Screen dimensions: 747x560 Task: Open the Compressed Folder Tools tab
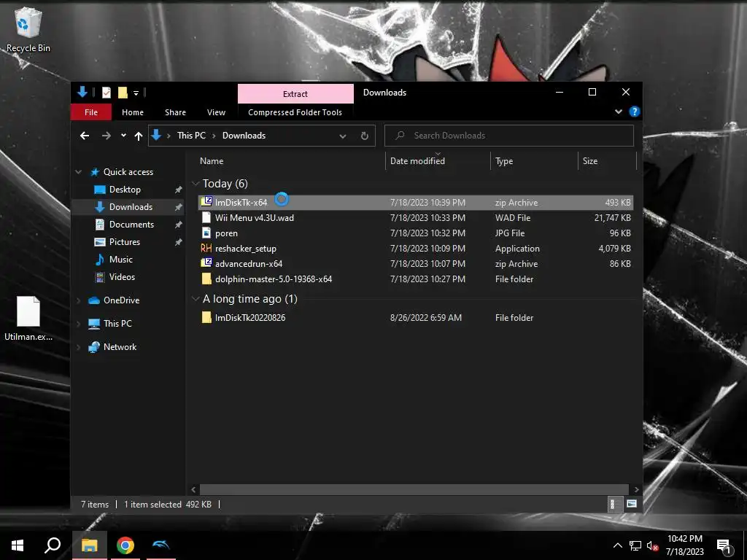coord(295,112)
